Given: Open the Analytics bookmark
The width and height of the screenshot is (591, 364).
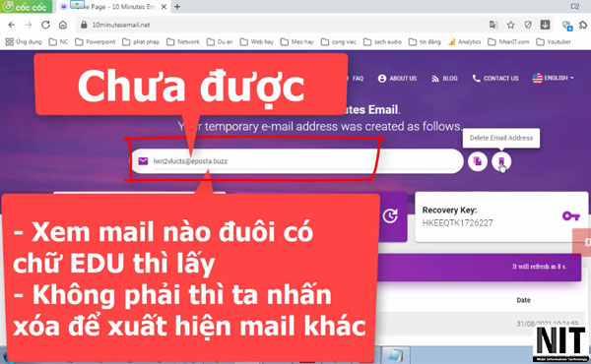Looking at the screenshot, I should click(464, 41).
